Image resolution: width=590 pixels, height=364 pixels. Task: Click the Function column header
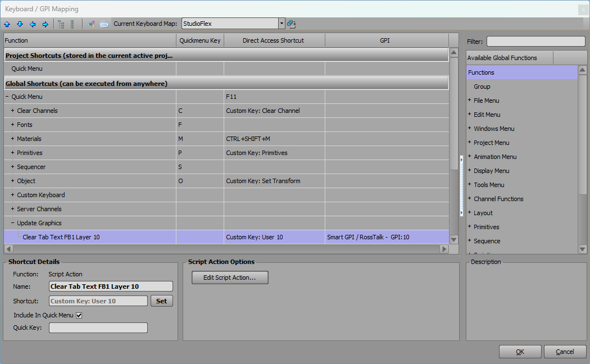(90, 40)
